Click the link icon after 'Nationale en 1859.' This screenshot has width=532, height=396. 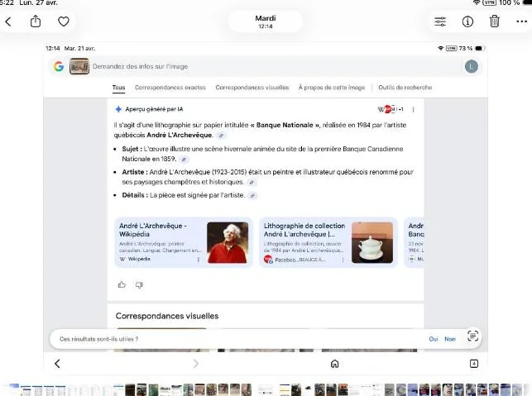[x=184, y=159]
